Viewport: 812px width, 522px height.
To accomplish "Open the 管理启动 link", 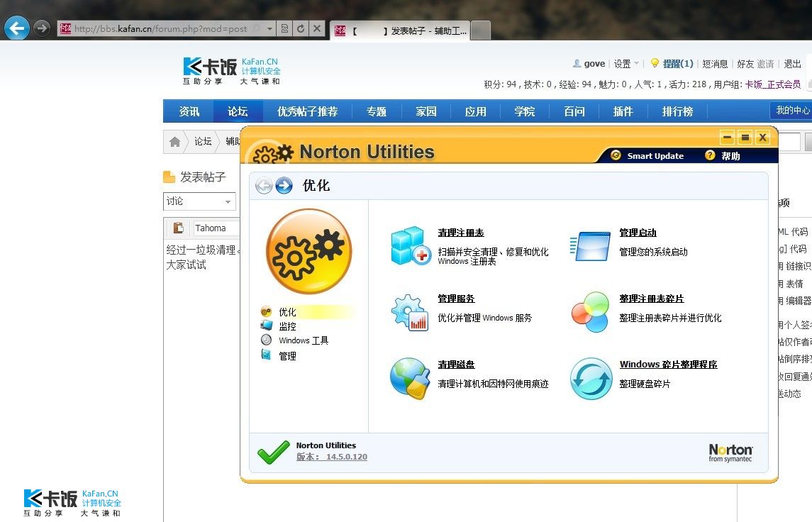I will (x=638, y=233).
